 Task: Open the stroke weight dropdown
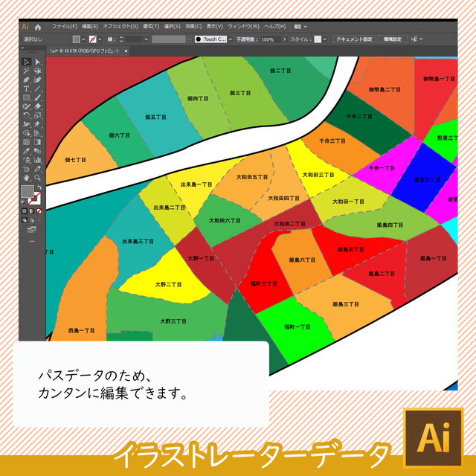147,39
